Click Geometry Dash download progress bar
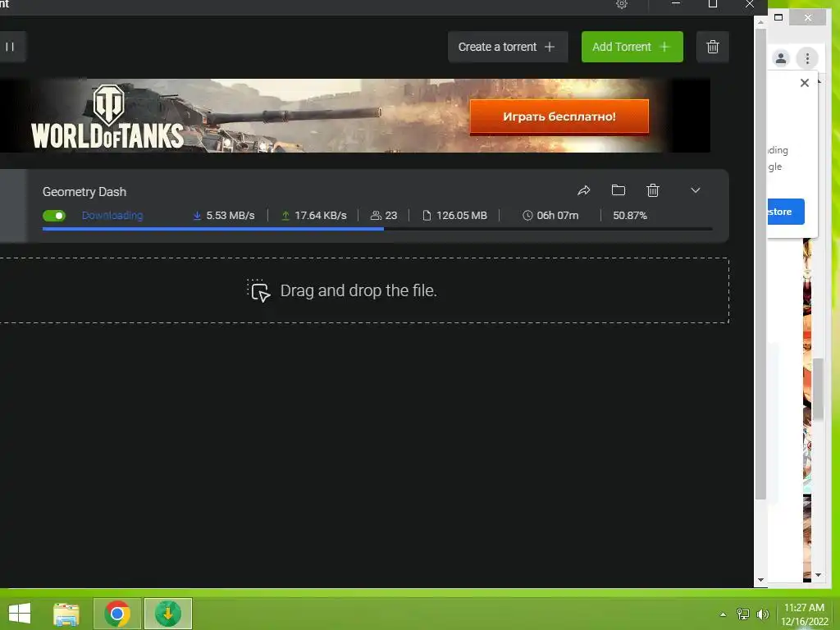Viewport: 840px width, 630px height. point(377,229)
